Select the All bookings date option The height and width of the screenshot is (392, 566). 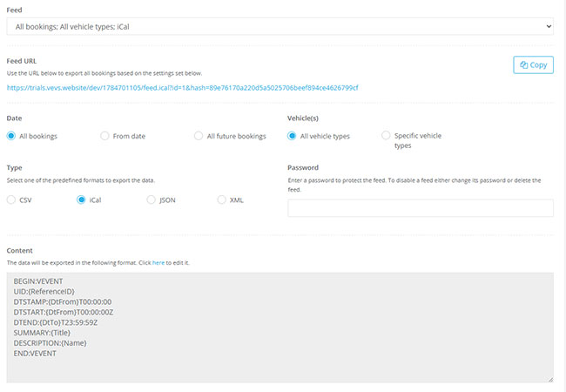11,136
